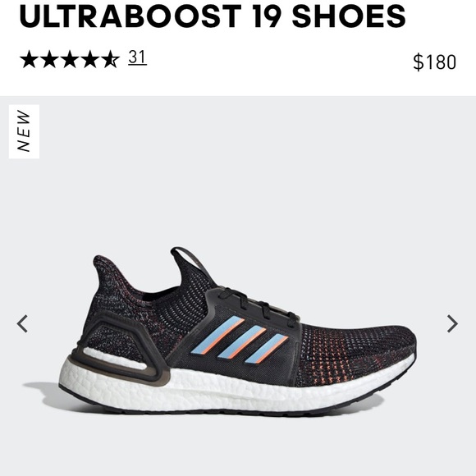This screenshot has width=476, height=476.
Task: Click the ULTRABOOST 19 SHOES title
Action: pyautogui.click(x=213, y=16)
